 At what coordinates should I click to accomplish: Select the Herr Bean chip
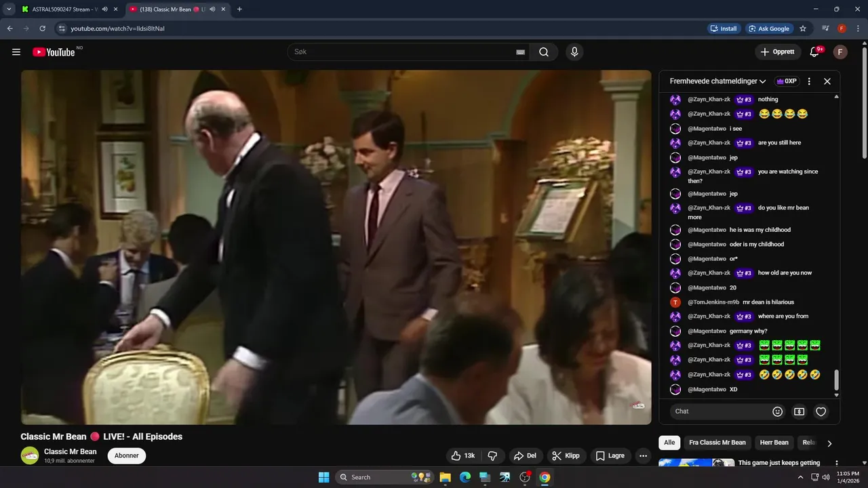[774, 443]
